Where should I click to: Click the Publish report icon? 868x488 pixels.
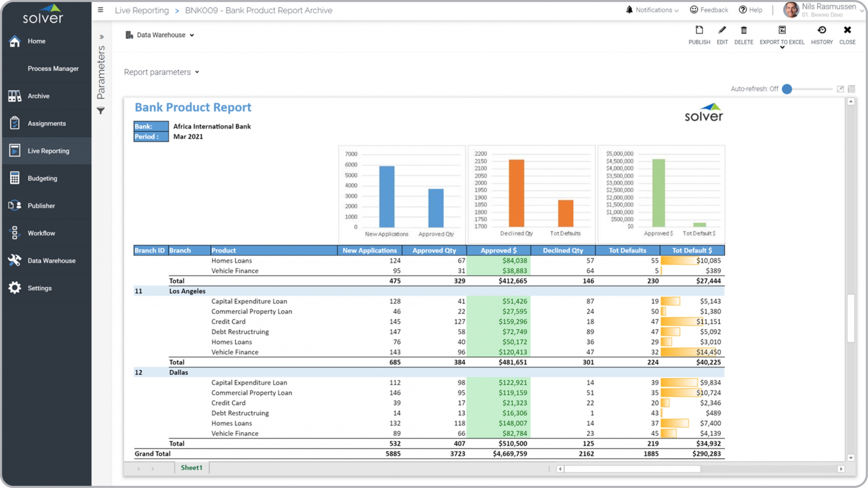699,30
